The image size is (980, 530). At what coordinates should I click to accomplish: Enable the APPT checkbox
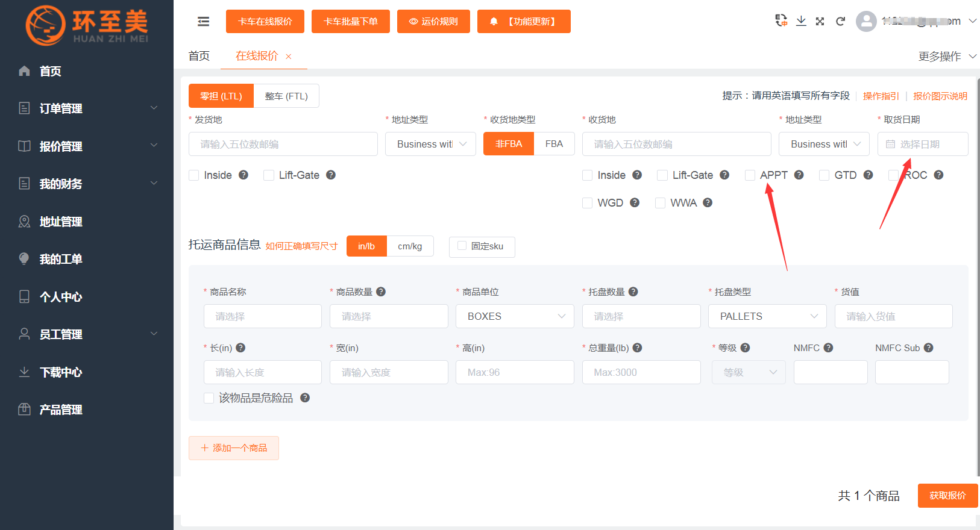tap(750, 175)
